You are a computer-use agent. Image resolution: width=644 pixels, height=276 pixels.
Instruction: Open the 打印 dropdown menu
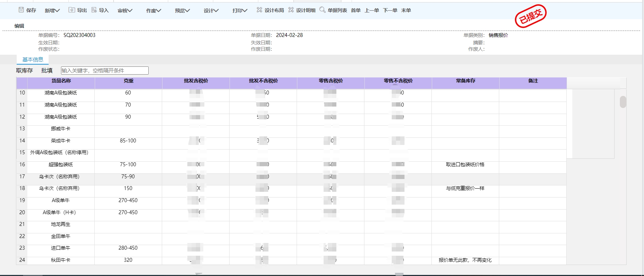[240, 11]
